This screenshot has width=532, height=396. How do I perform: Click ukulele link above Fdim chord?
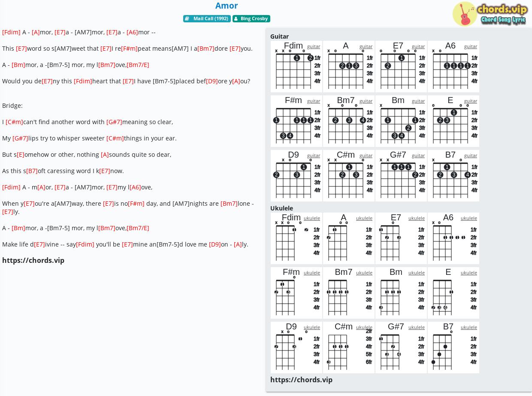pyautogui.click(x=312, y=218)
